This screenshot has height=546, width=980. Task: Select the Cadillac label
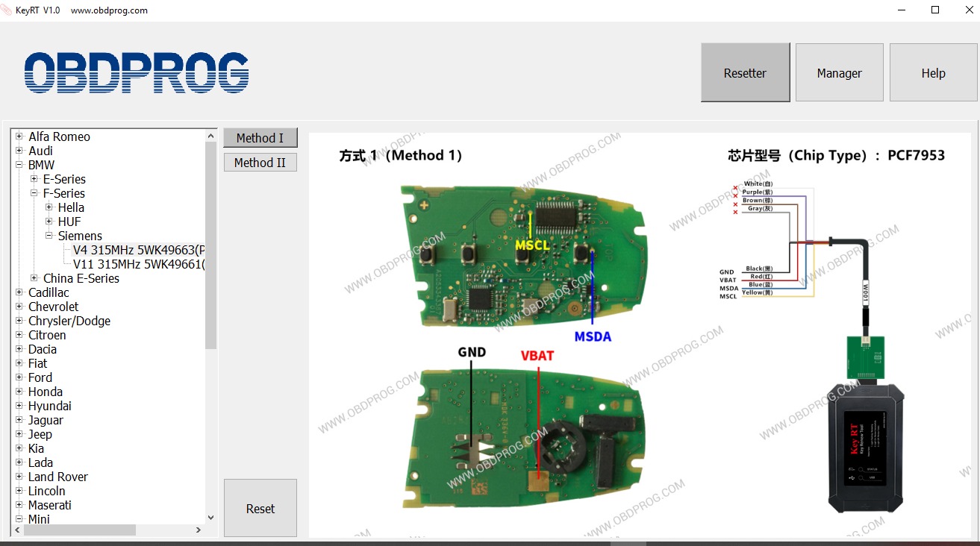[49, 292]
